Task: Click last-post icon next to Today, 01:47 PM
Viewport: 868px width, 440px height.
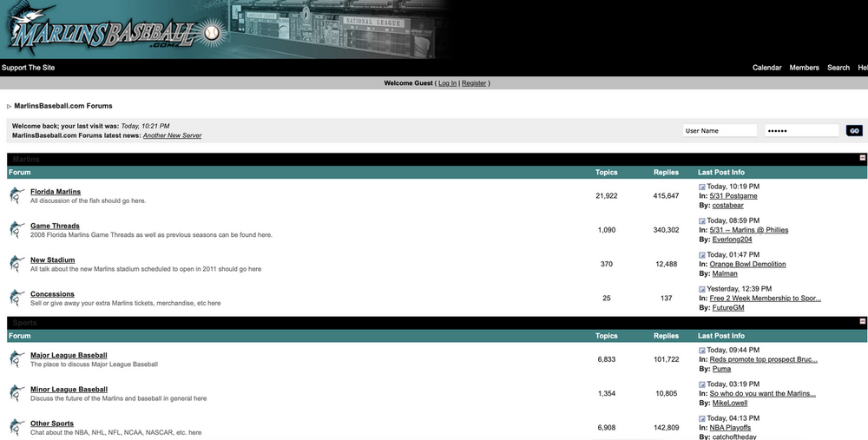Action: click(702, 255)
